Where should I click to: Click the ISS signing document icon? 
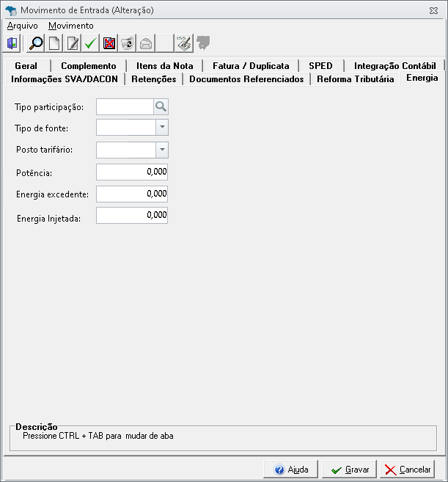coord(184,43)
